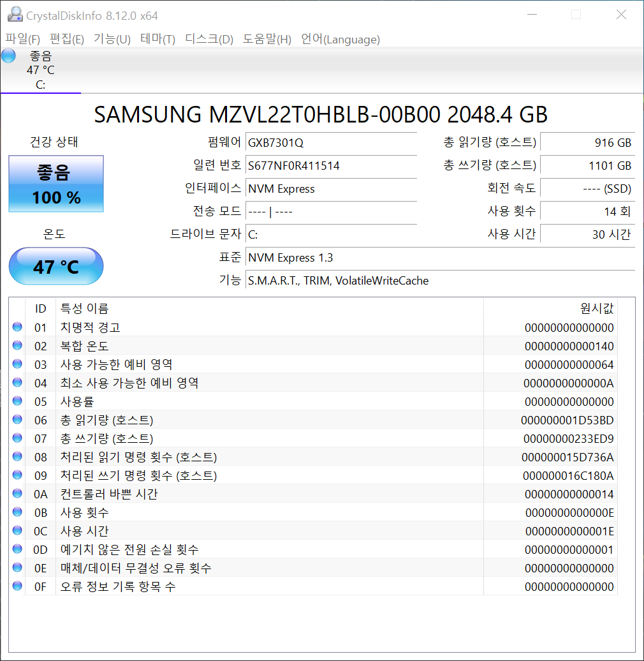Viewport: 644px width, 661px height.
Task: Click attribute name 컨트롤러 바쁜 시간
Action: [109, 494]
